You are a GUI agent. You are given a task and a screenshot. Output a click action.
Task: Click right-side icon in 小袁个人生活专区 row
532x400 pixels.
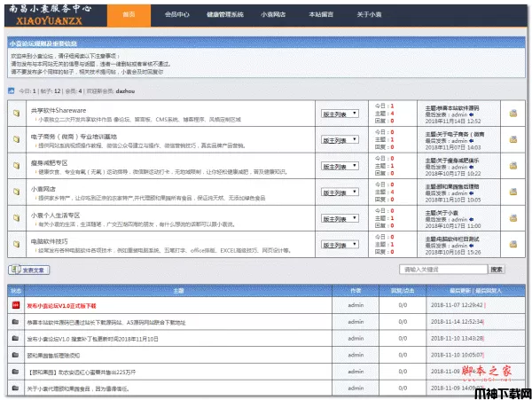click(513, 218)
